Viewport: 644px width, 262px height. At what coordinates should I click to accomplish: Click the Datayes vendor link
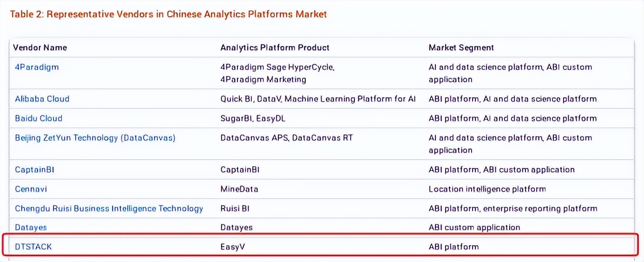tap(31, 228)
